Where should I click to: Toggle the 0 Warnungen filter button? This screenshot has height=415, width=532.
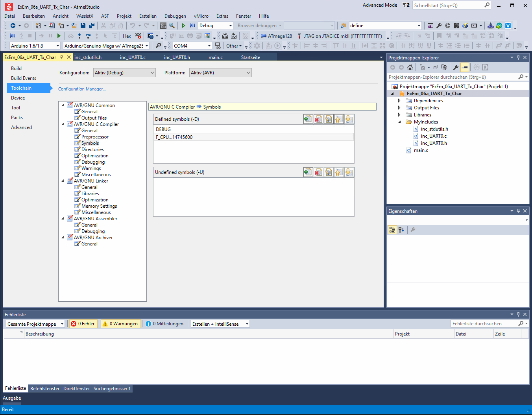point(120,324)
